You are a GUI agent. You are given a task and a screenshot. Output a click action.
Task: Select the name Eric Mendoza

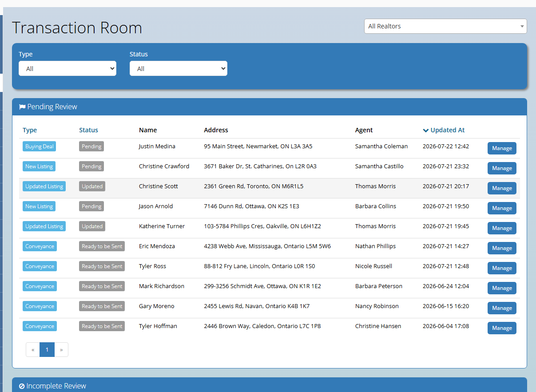click(157, 246)
